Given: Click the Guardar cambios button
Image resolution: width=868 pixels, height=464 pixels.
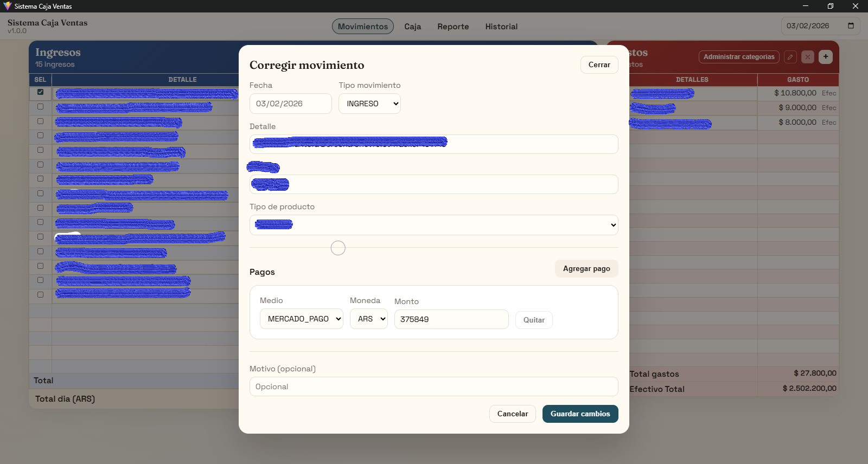Looking at the screenshot, I should tap(580, 414).
